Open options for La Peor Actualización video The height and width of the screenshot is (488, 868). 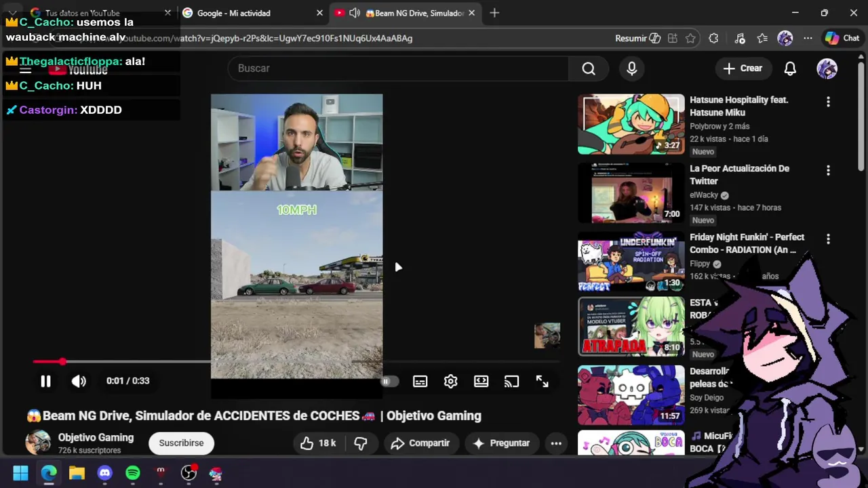coord(828,170)
